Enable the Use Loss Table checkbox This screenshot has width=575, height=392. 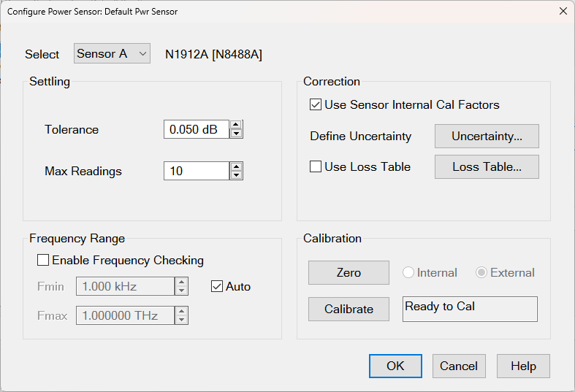pos(316,166)
